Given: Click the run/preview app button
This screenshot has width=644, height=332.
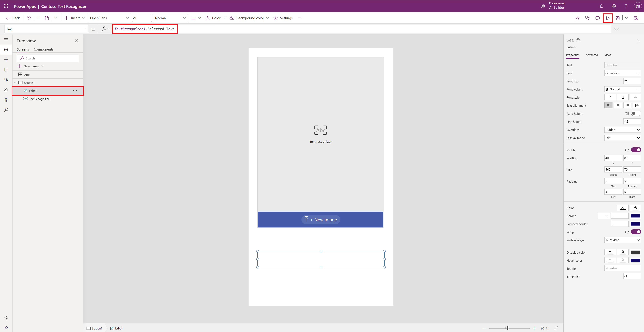Looking at the screenshot, I should pos(608,18).
